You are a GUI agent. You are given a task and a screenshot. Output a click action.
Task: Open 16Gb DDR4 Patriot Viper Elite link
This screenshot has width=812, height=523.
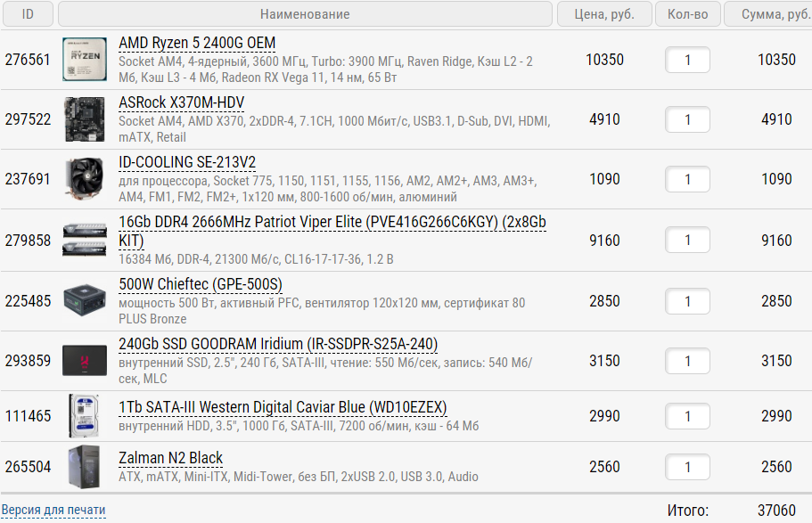tap(332, 231)
